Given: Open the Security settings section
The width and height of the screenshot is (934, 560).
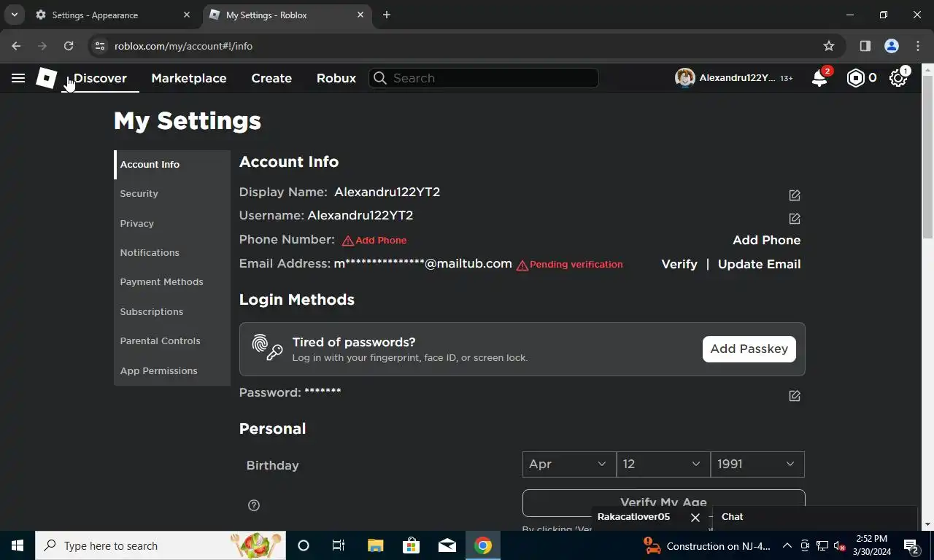Looking at the screenshot, I should click(172, 194).
